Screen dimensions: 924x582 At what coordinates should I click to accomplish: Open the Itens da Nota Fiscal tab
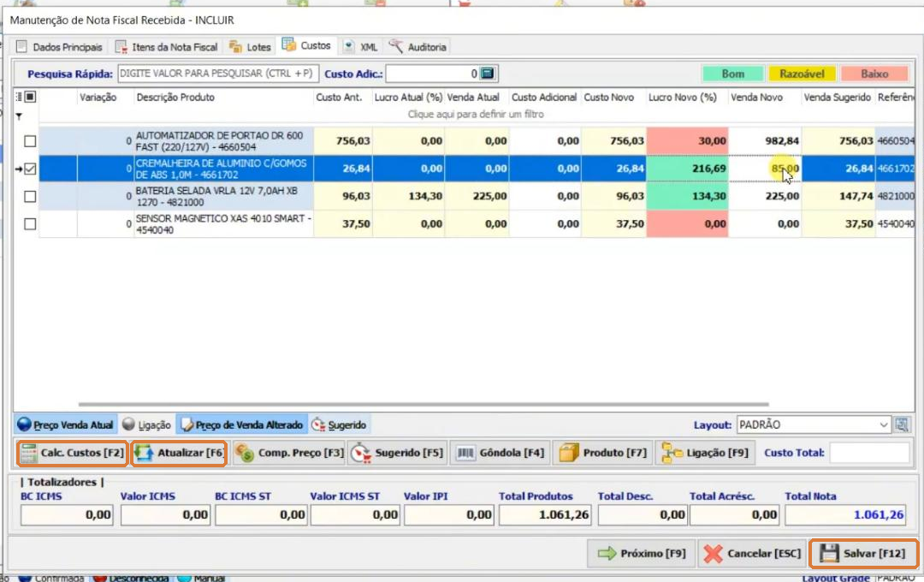pos(167,46)
